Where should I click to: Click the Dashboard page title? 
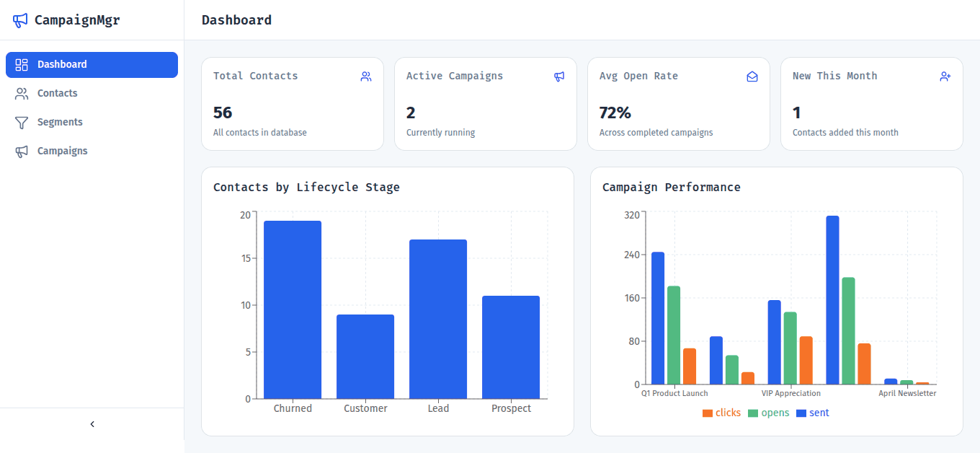[236, 19]
